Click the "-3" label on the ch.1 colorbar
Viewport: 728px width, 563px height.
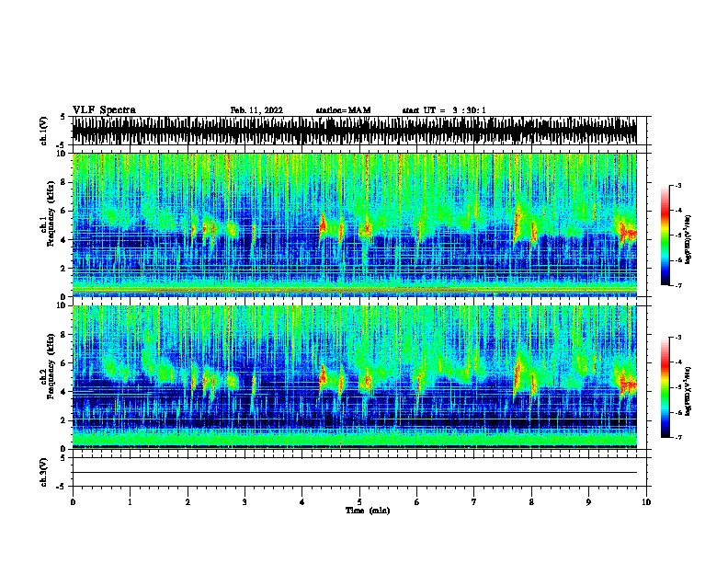pos(678,185)
